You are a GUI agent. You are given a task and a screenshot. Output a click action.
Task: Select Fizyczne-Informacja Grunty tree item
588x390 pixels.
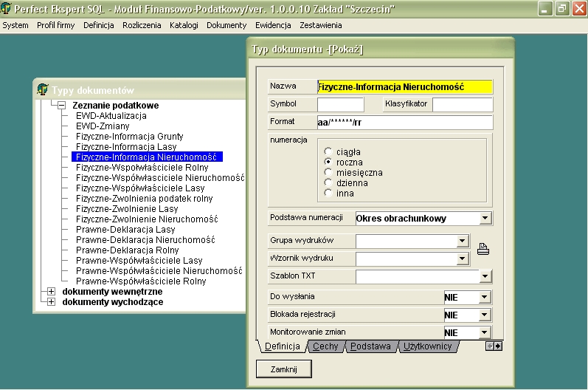[x=129, y=136]
